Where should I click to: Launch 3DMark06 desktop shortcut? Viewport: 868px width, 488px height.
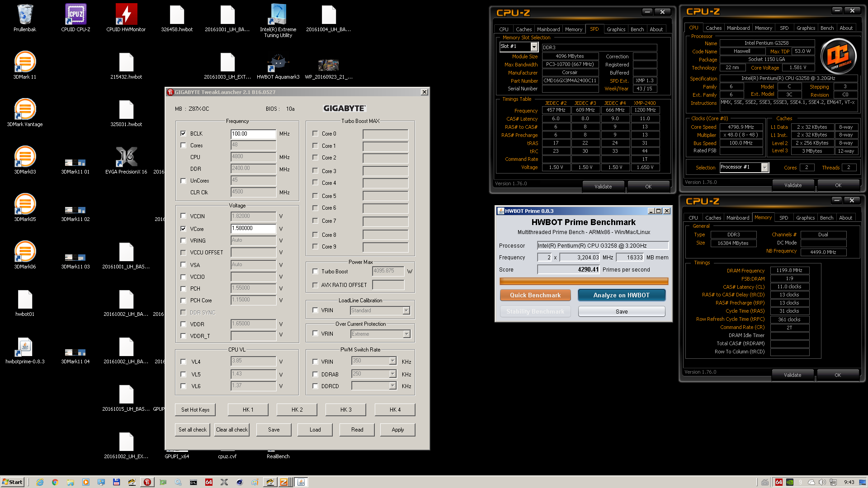pyautogui.click(x=25, y=255)
